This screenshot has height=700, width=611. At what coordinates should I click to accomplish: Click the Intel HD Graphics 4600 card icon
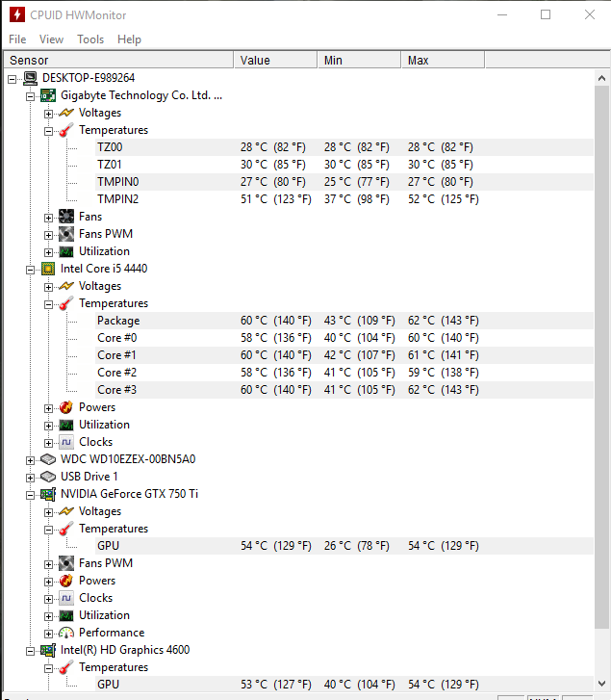tap(48, 651)
